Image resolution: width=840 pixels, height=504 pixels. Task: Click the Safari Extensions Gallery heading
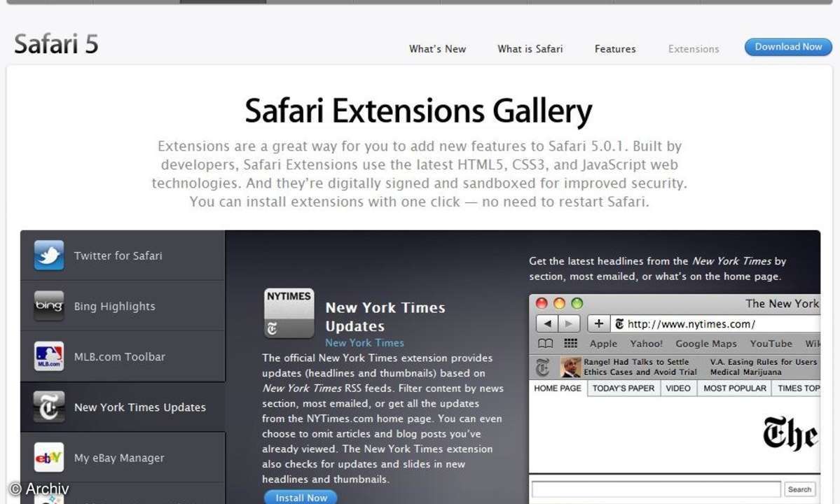[x=418, y=111]
